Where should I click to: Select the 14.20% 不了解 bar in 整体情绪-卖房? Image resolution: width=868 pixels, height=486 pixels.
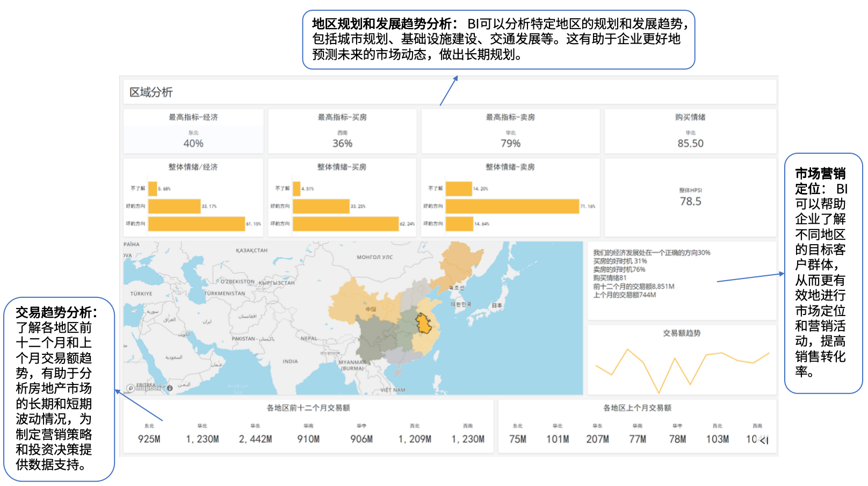click(x=459, y=189)
